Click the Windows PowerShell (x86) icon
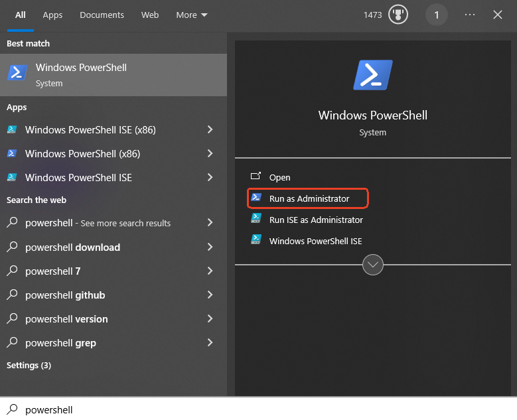The image size is (517, 420). [12, 153]
